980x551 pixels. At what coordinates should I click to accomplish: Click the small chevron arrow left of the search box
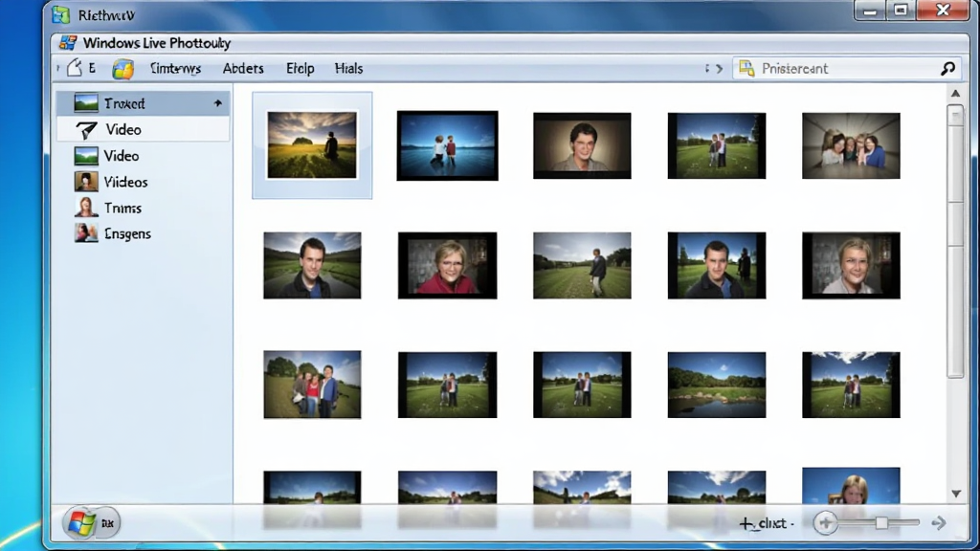click(x=720, y=68)
